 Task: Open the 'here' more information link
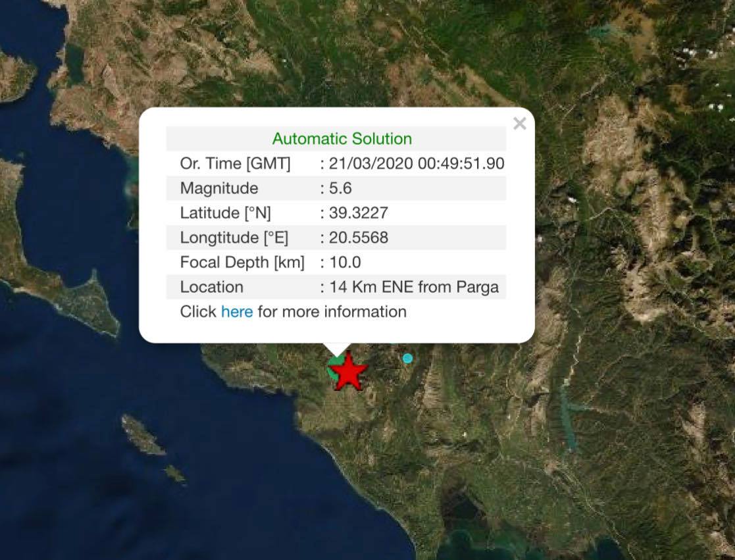pos(237,312)
